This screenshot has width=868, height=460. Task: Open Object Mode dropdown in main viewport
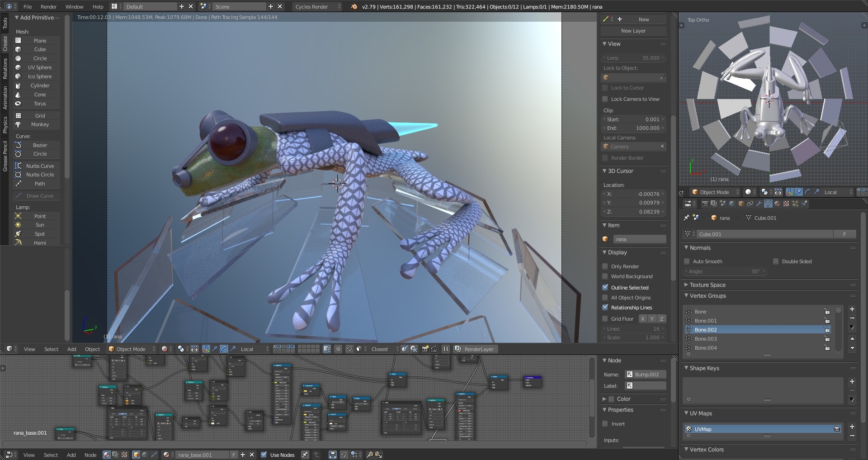132,349
